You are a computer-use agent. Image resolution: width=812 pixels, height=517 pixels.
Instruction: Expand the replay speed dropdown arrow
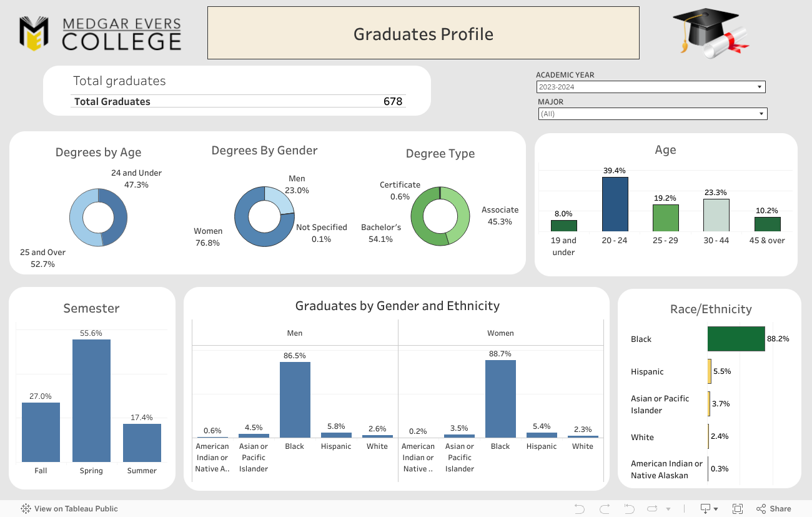668,509
